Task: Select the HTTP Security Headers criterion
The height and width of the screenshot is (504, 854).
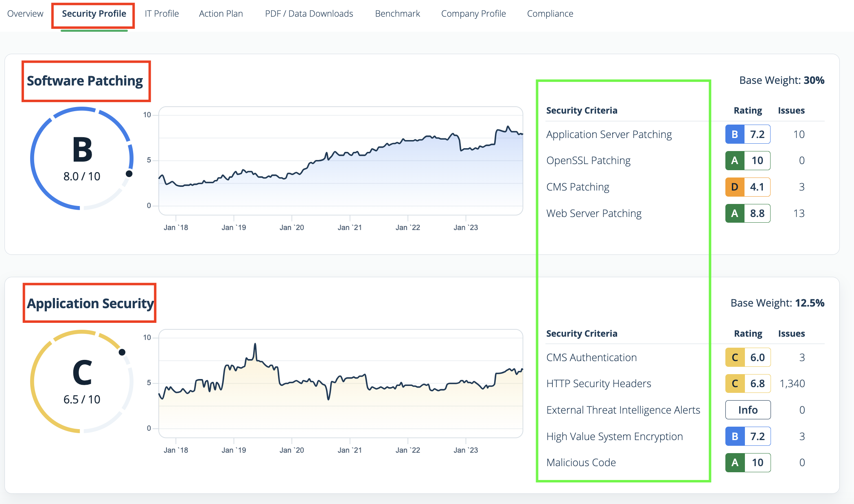Action: click(x=598, y=383)
